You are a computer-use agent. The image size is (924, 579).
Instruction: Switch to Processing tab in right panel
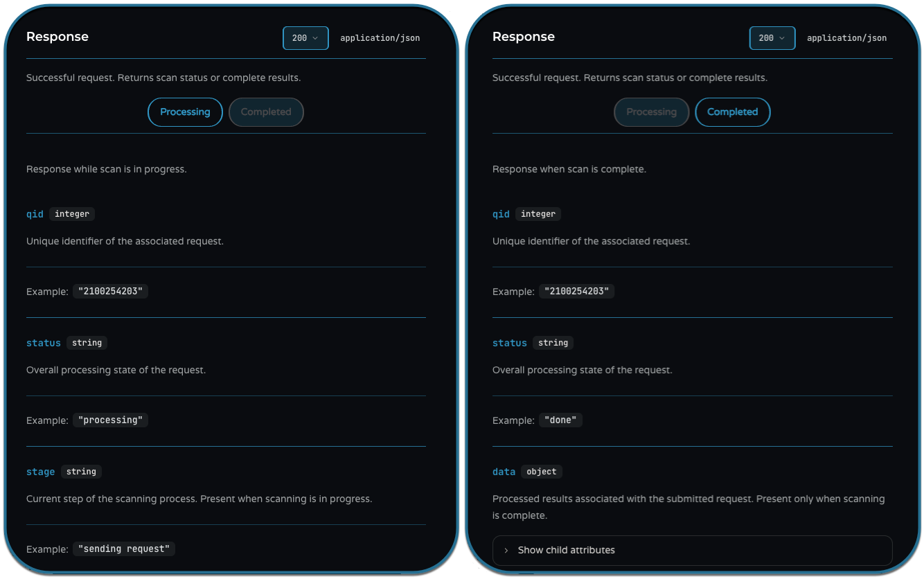coord(651,112)
